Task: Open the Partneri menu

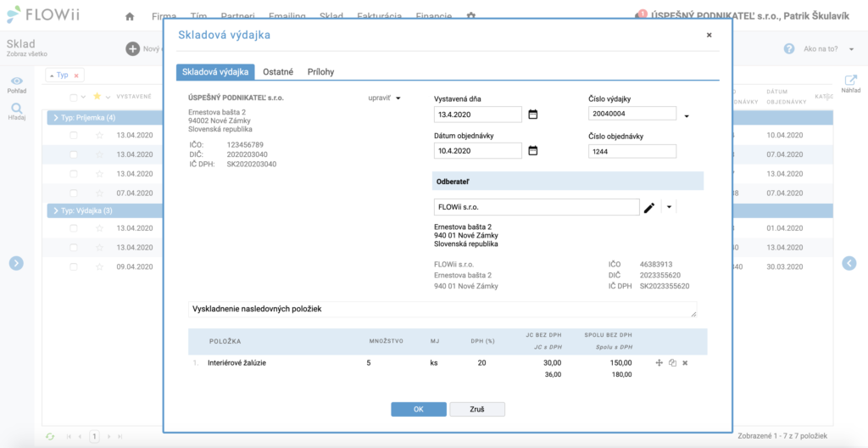Action: click(x=238, y=16)
